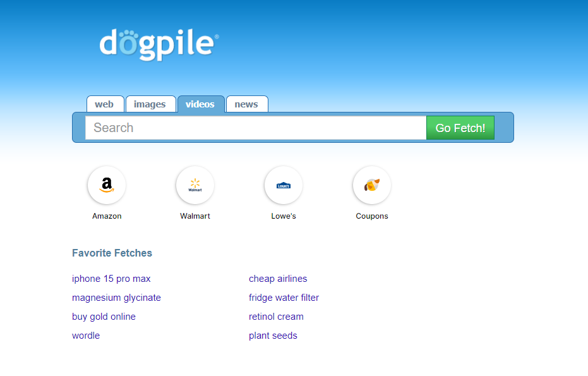588x376 pixels.
Task: Open the fridge water filter link
Action: [284, 298]
